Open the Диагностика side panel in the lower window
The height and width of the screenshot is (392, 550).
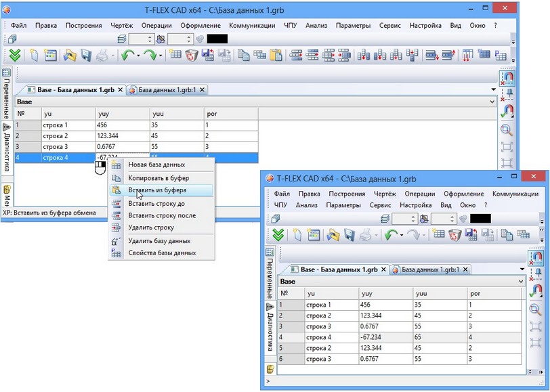(x=270, y=328)
